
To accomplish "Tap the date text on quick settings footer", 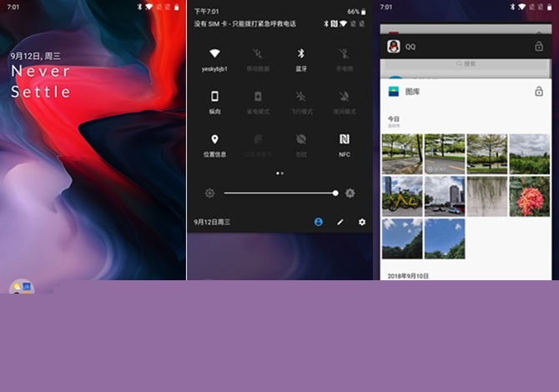I will (x=212, y=223).
